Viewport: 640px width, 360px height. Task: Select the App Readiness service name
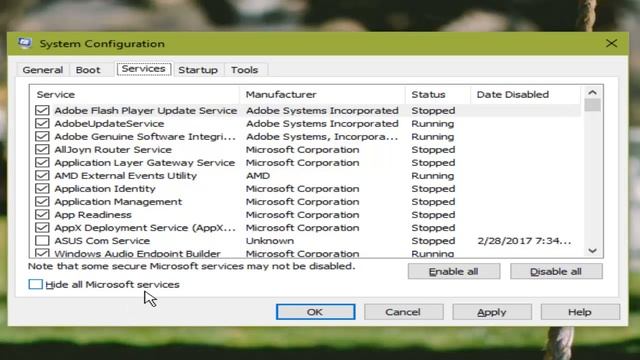(x=93, y=215)
